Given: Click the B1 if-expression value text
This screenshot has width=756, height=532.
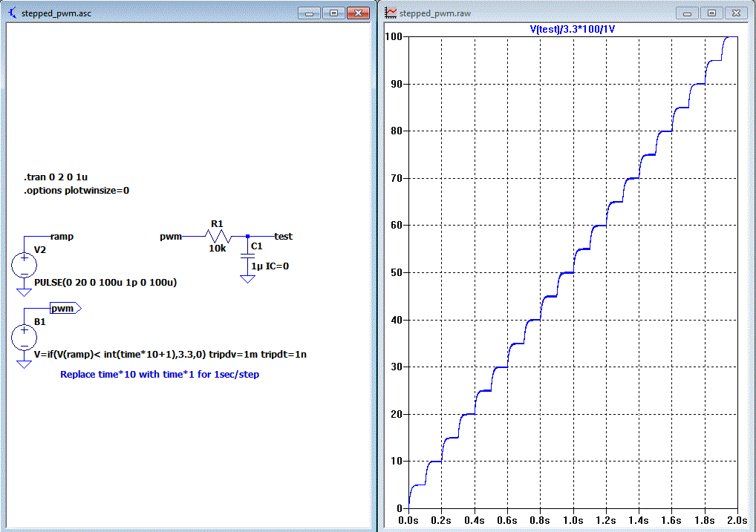Looking at the screenshot, I should [x=170, y=355].
